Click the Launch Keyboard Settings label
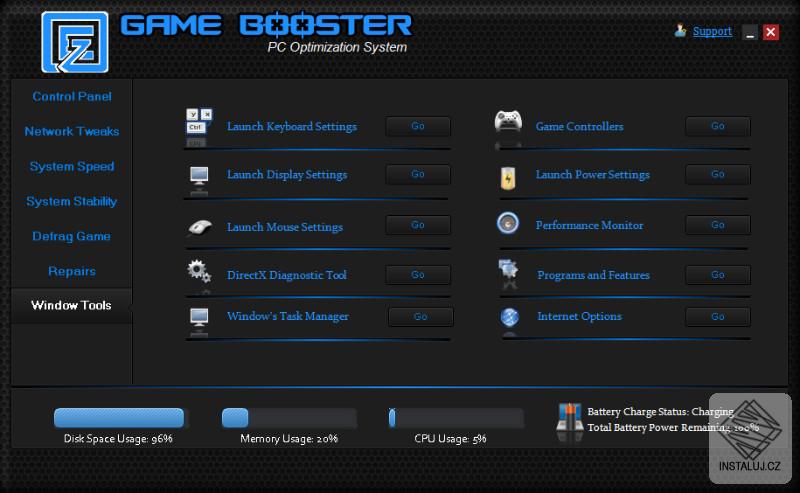800x493 pixels. (292, 126)
